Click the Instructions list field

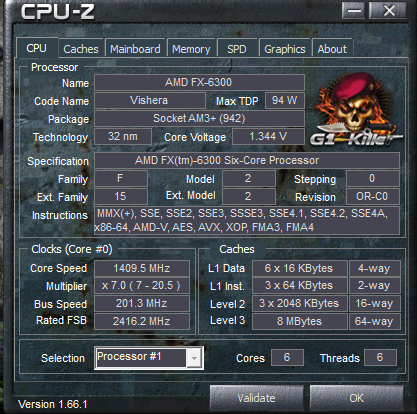(247, 221)
